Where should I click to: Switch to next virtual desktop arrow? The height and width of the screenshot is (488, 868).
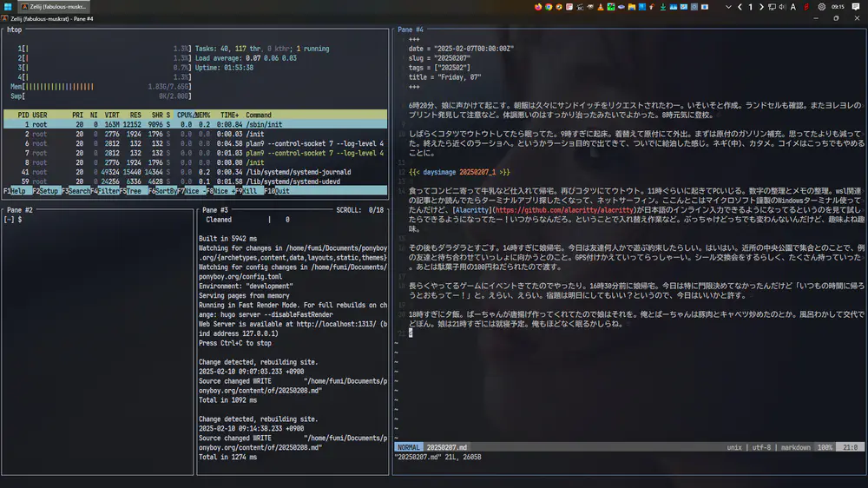[762, 7]
